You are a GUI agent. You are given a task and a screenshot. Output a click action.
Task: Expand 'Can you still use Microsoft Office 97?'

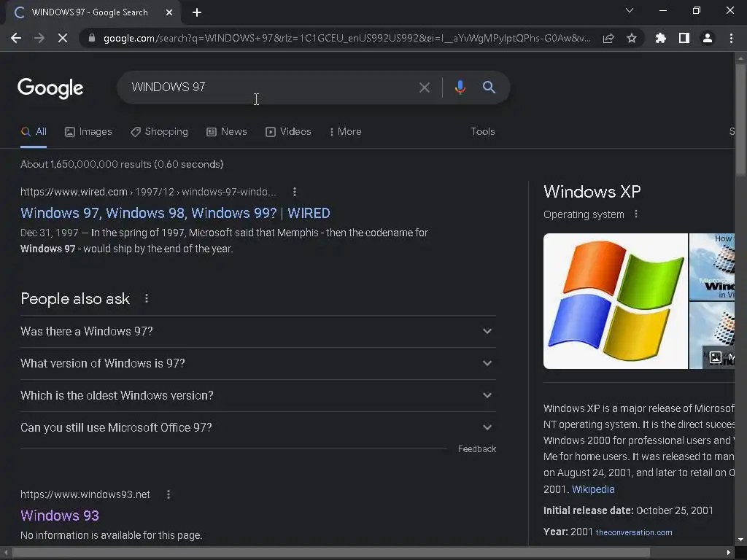(258, 427)
